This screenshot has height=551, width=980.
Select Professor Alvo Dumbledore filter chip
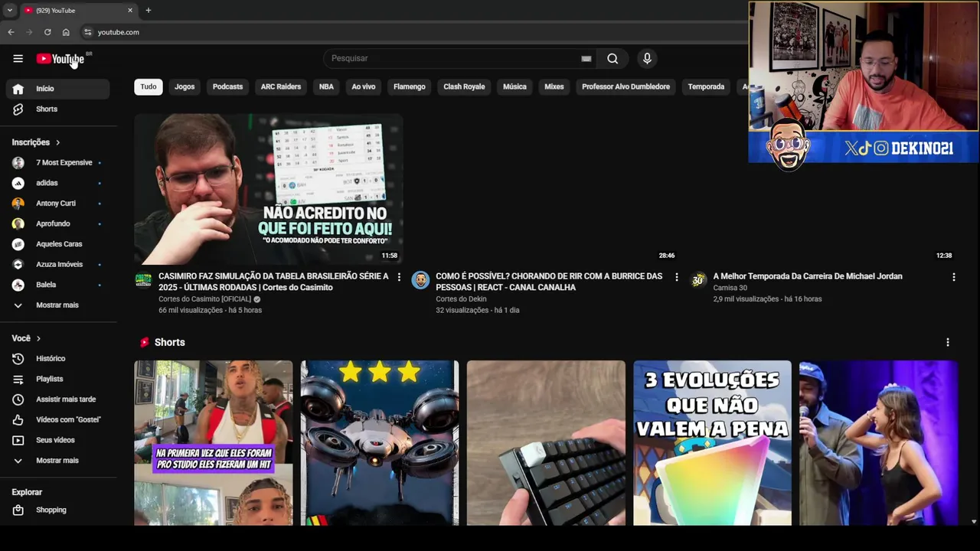pyautogui.click(x=626, y=86)
